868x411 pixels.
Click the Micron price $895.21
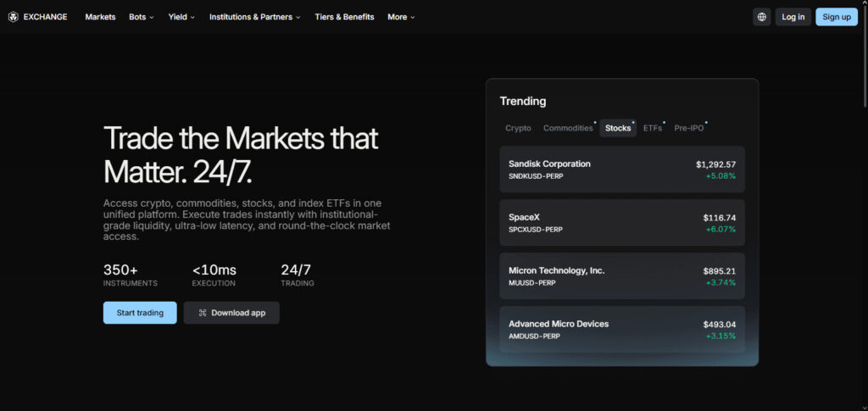(x=720, y=271)
